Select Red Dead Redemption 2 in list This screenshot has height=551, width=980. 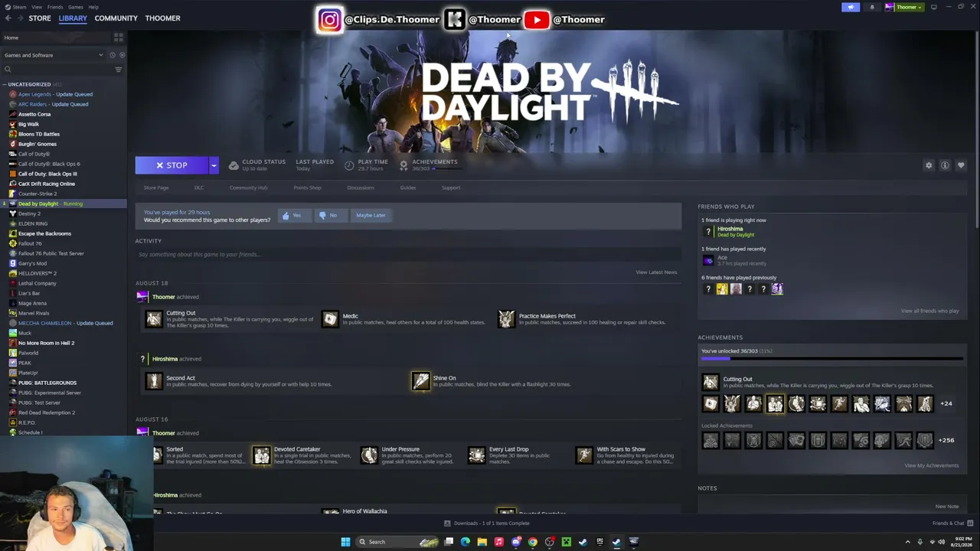tap(47, 412)
